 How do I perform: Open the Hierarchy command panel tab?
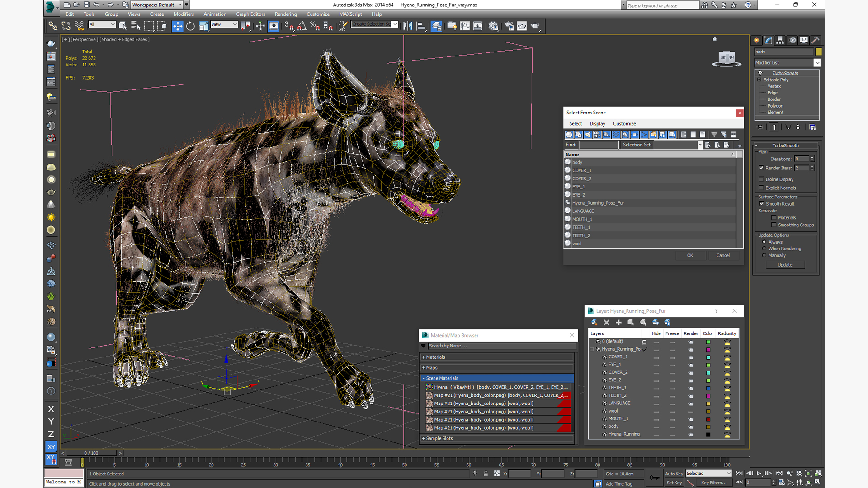[x=780, y=40]
